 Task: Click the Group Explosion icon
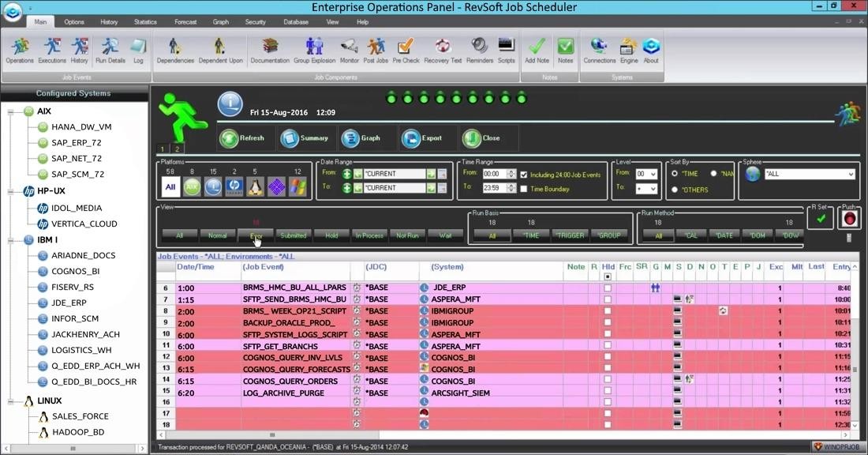pyautogui.click(x=314, y=49)
